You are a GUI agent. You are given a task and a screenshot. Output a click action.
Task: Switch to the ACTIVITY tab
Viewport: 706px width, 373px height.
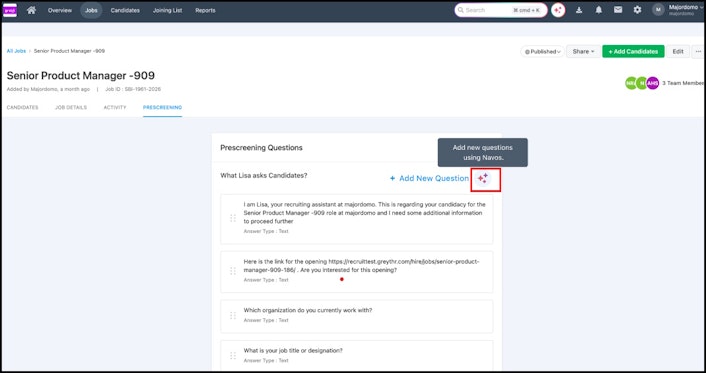tap(115, 108)
